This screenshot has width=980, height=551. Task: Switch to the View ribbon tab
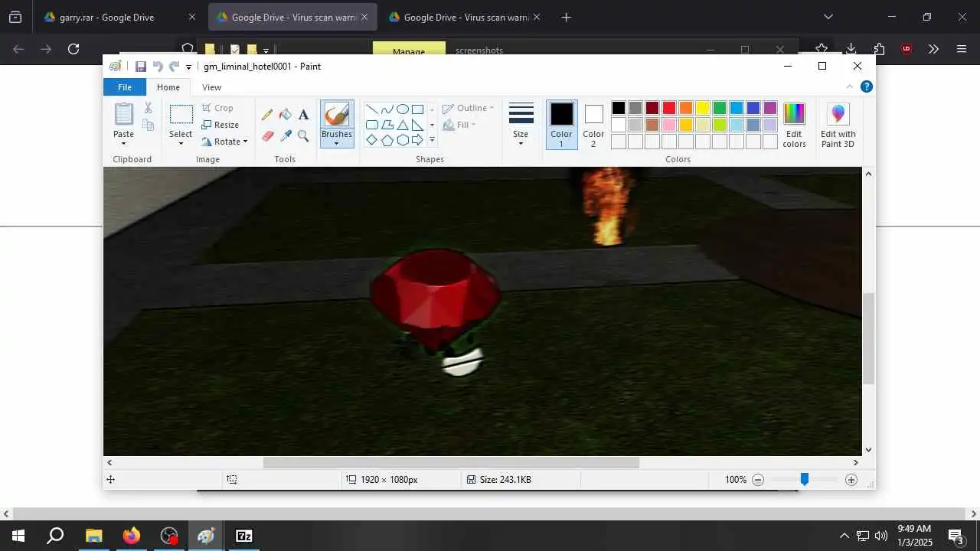click(x=212, y=87)
